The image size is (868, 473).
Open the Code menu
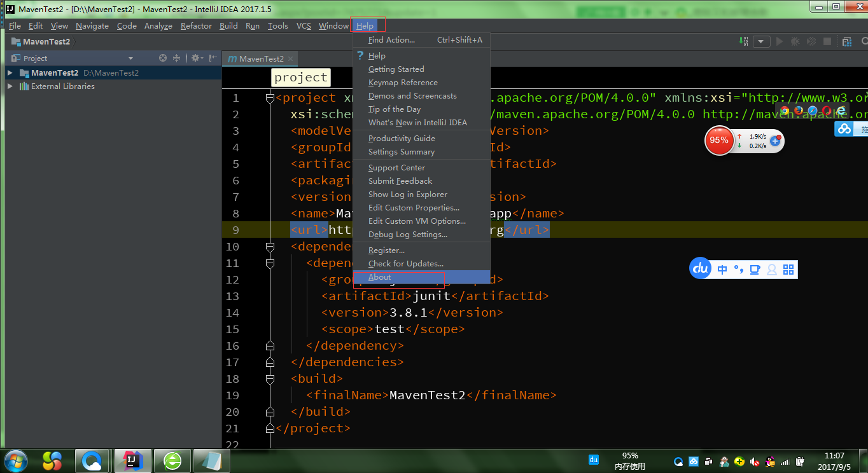point(127,26)
